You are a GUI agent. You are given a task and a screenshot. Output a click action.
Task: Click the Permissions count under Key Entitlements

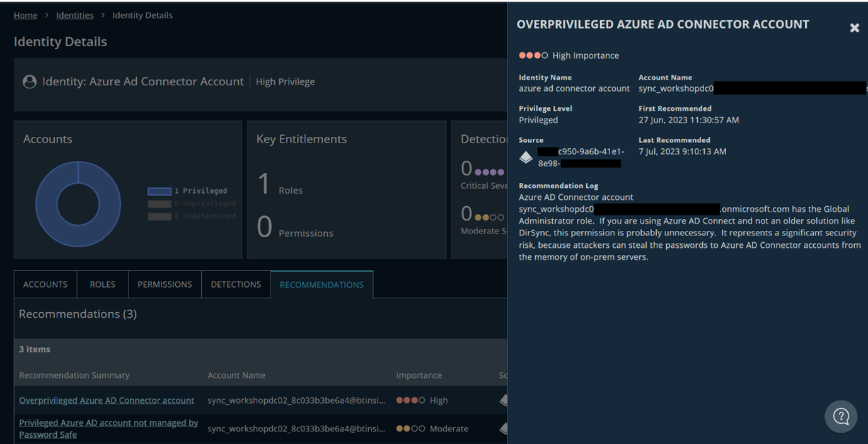(x=265, y=226)
